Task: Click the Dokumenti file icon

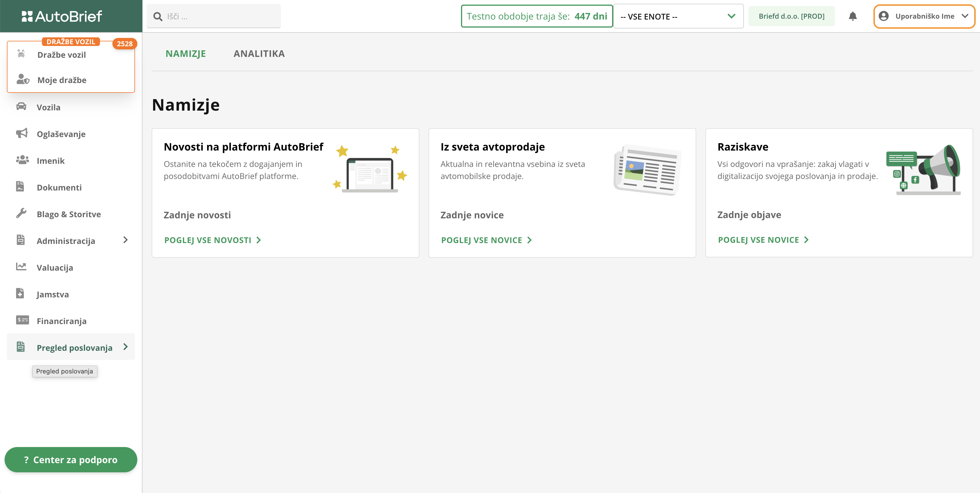Action: (x=20, y=187)
